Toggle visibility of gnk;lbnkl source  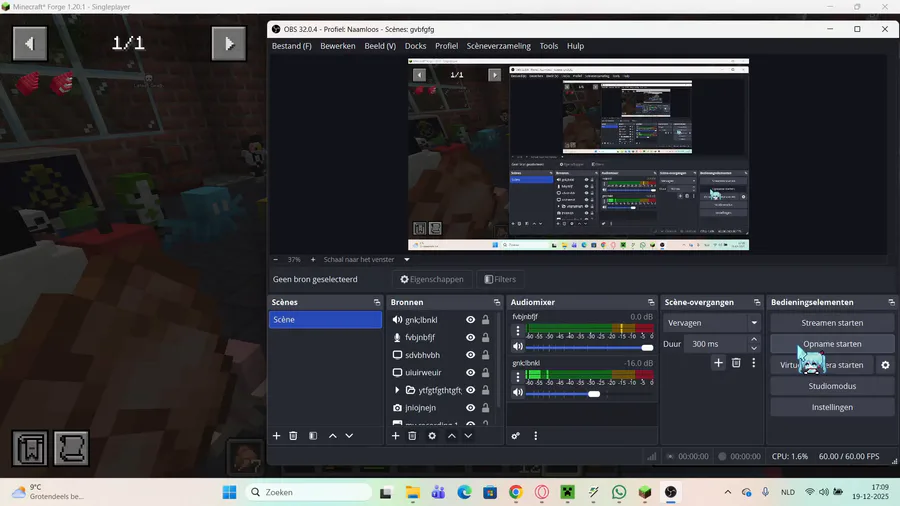click(x=471, y=320)
